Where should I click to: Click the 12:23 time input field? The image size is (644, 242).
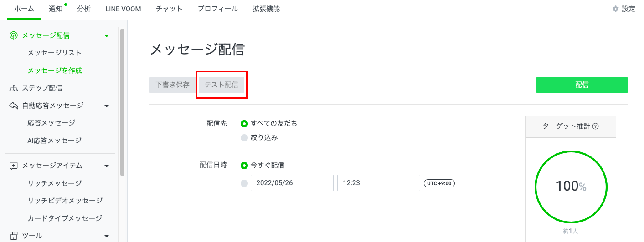[x=378, y=183]
